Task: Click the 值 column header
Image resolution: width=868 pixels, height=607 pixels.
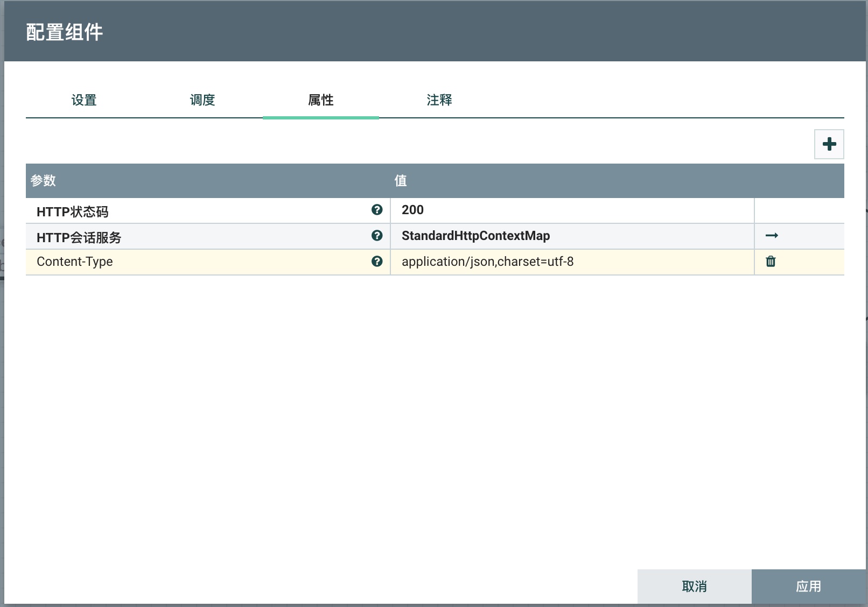Action: coord(401,181)
